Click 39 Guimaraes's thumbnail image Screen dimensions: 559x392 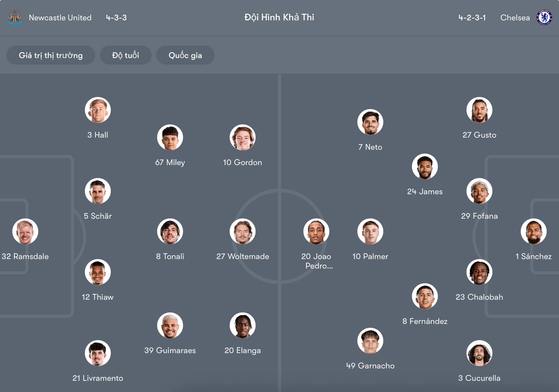[x=170, y=325]
